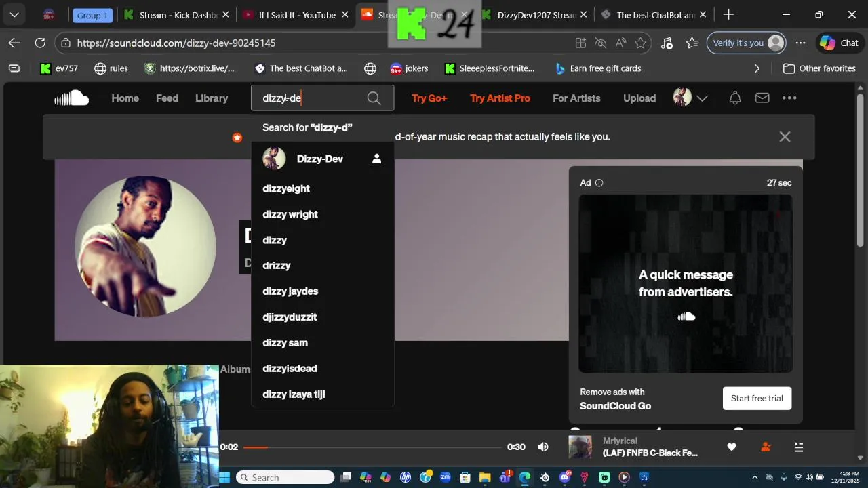Select 'dizzy jaydes' suggestion

(323, 291)
